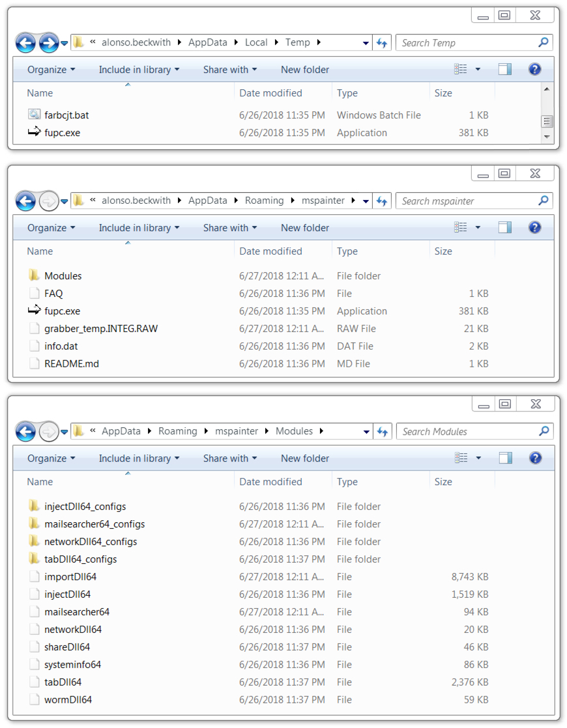Click the farbcjt.bat file icon

34,114
